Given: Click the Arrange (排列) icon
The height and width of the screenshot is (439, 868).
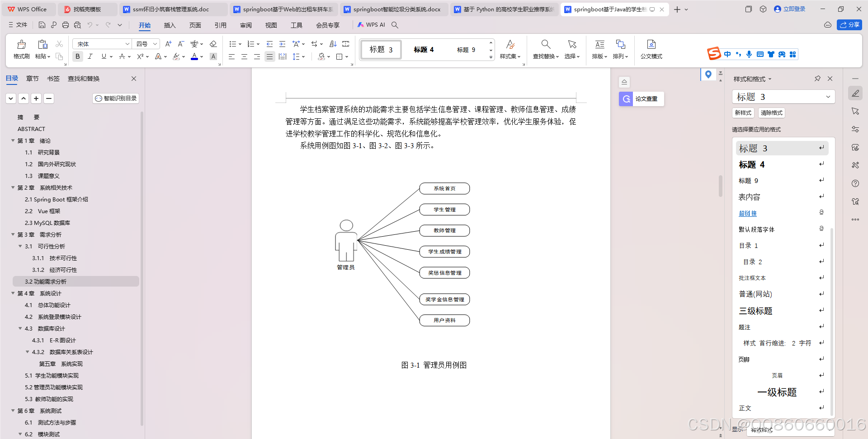Looking at the screenshot, I should point(620,44).
